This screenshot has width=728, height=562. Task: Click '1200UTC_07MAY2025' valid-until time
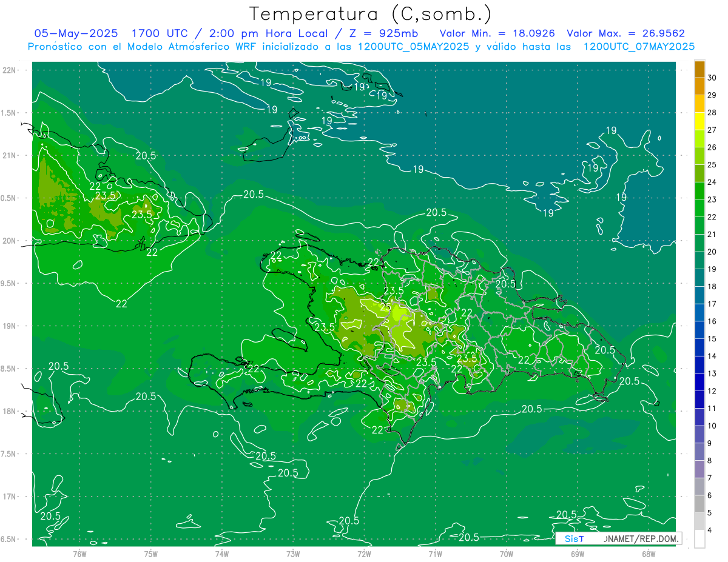click(639, 46)
